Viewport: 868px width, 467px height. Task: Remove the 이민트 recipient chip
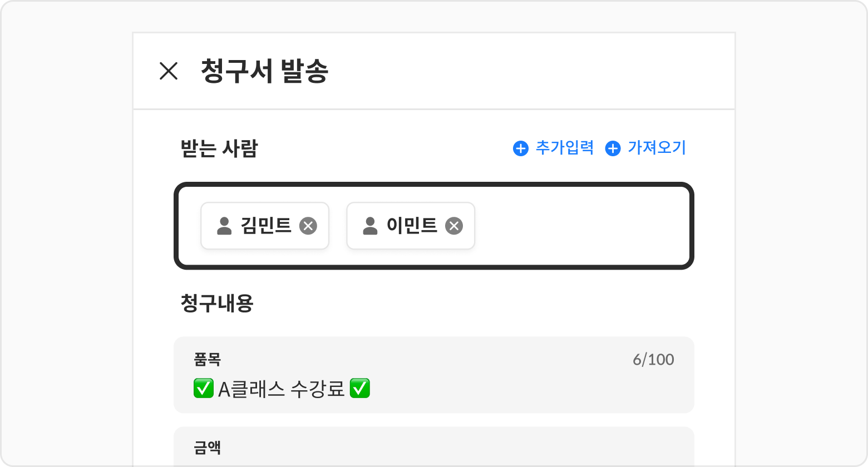click(x=454, y=226)
